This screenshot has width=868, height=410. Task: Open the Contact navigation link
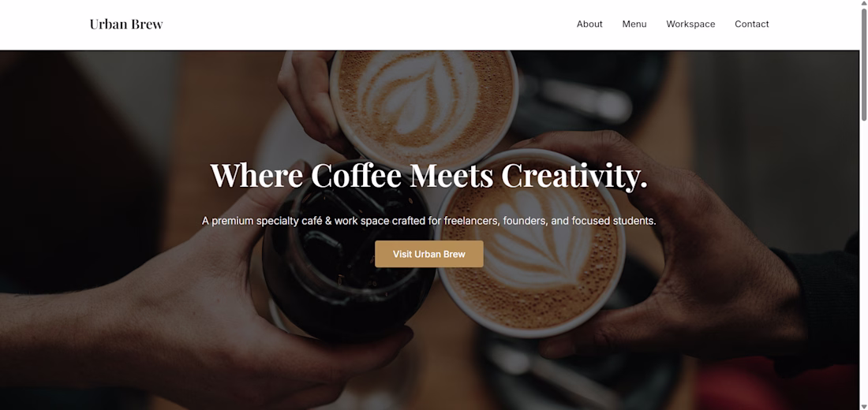pyautogui.click(x=752, y=24)
